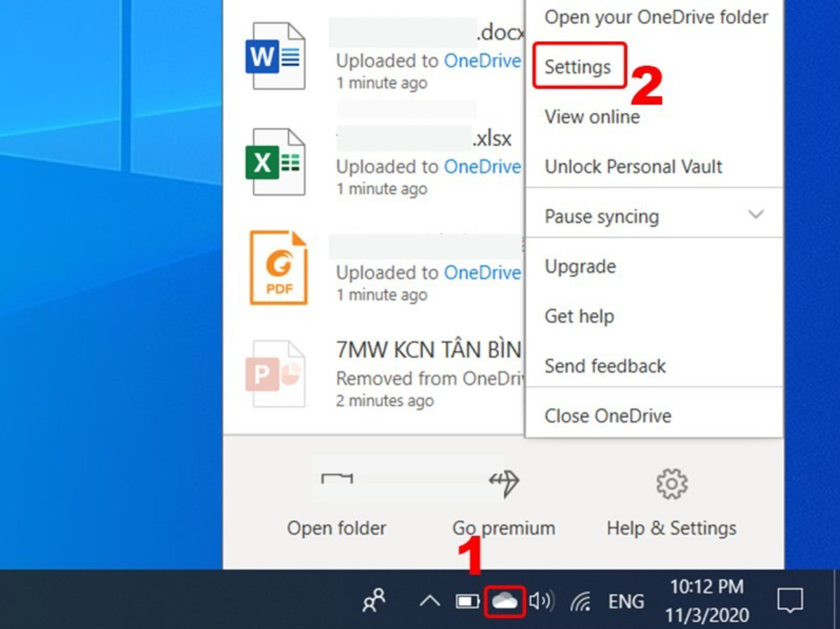Click the 7MW KCN TÂN BÌN file name
Image resolution: width=840 pixels, height=629 pixels.
coord(429,350)
